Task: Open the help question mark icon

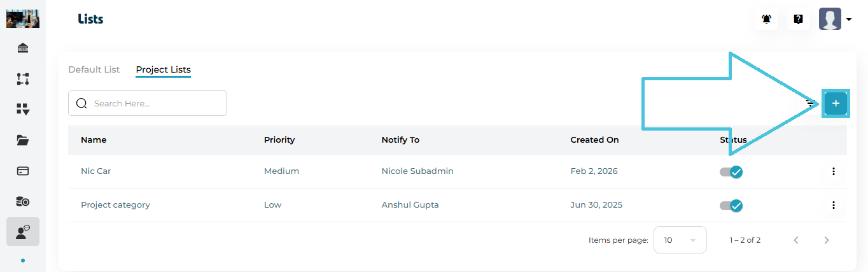Action: (x=798, y=19)
